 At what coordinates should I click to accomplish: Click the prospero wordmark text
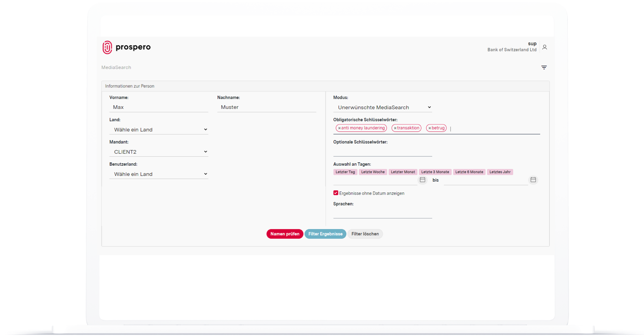133,47
